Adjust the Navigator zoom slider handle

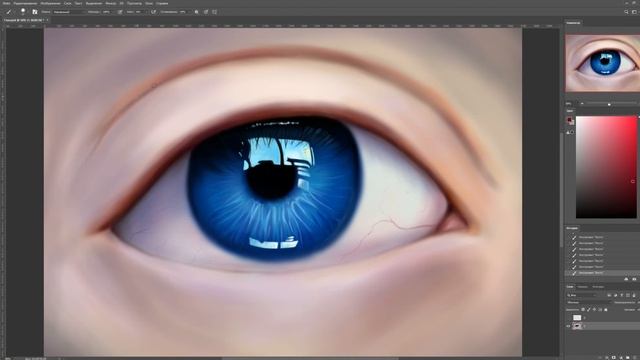click(x=609, y=104)
